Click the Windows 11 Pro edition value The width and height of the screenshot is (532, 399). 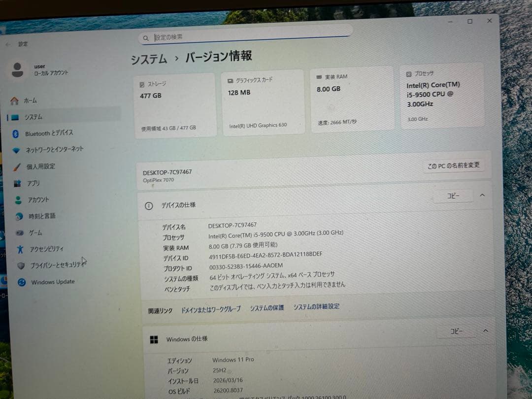[233, 360]
